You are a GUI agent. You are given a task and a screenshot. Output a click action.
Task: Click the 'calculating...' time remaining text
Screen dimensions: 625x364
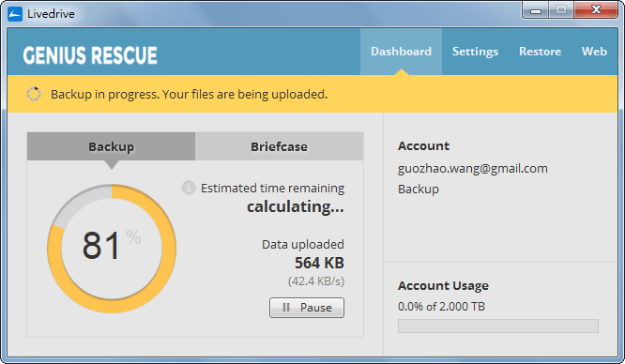pyautogui.click(x=296, y=207)
